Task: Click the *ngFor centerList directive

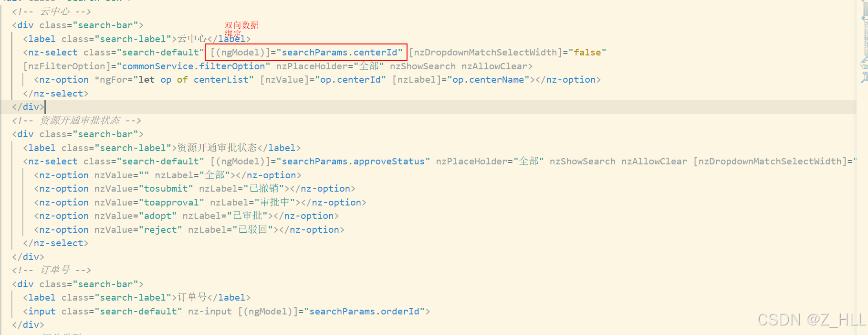Action: click(x=174, y=80)
